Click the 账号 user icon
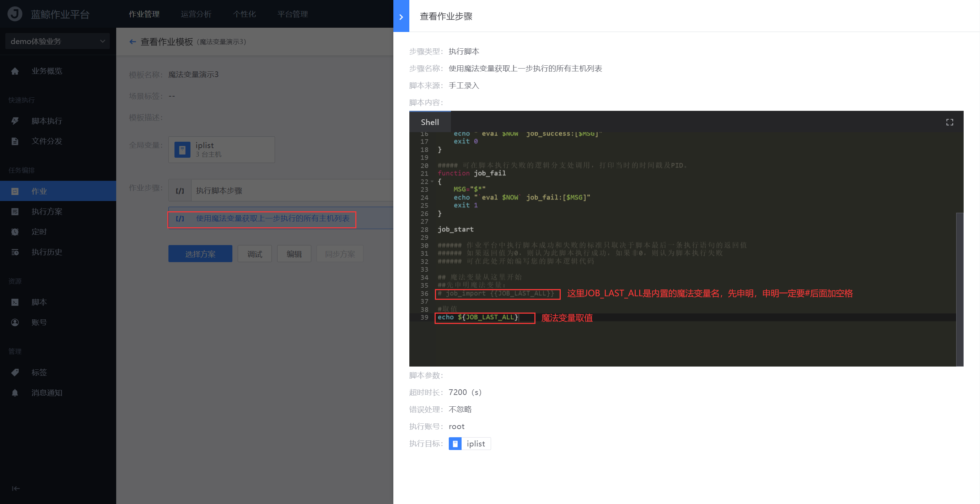Viewport: 980px width, 504px height. [x=15, y=322]
